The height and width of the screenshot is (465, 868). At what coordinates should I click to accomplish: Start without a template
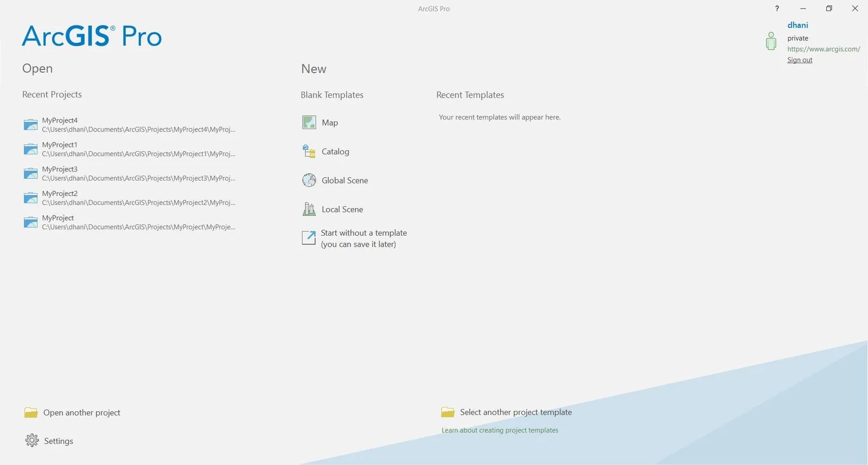coord(354,238)
